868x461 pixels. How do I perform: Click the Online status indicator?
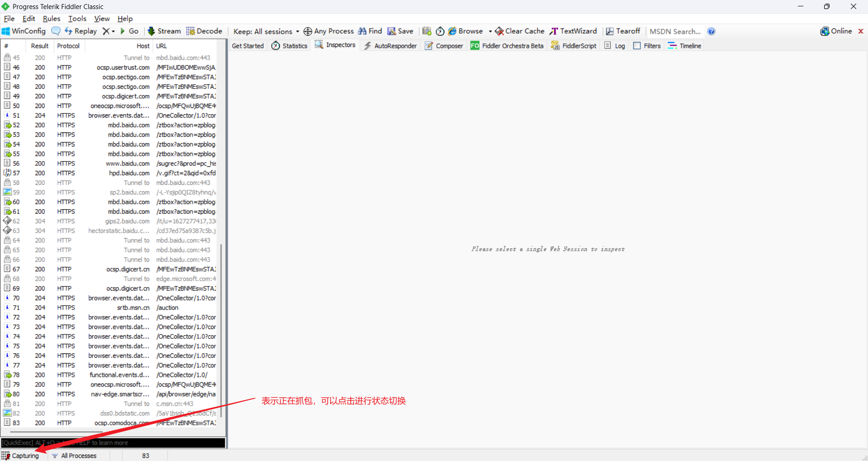836,31
